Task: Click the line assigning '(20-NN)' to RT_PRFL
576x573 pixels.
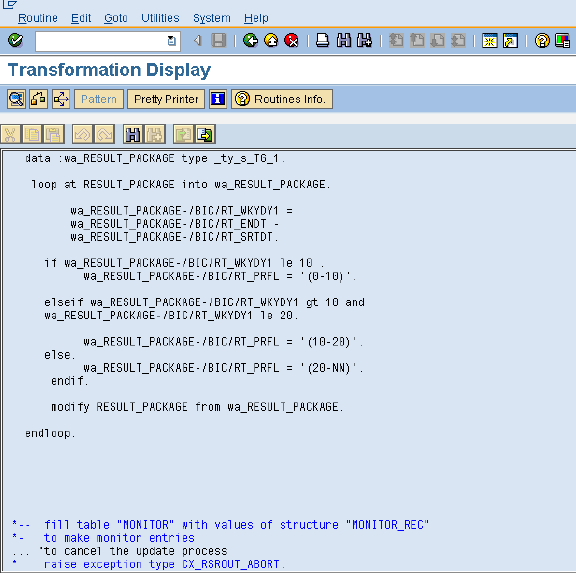Action: [x=223, y=368]
